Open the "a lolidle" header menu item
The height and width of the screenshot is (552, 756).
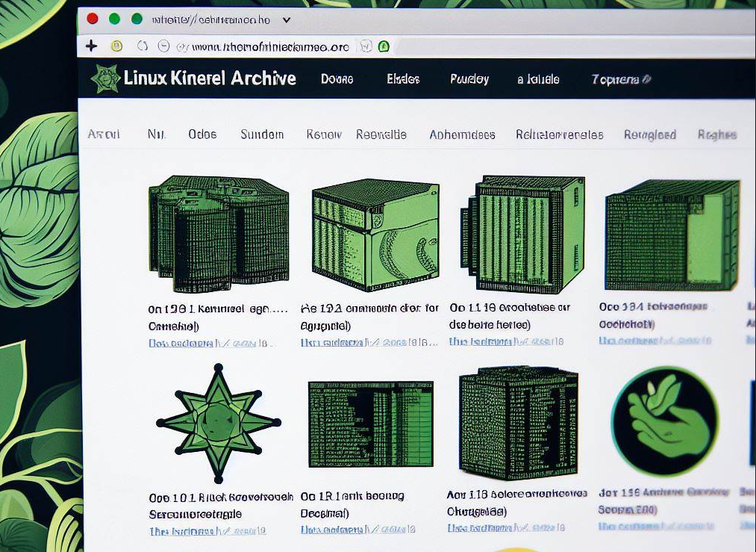538,79
